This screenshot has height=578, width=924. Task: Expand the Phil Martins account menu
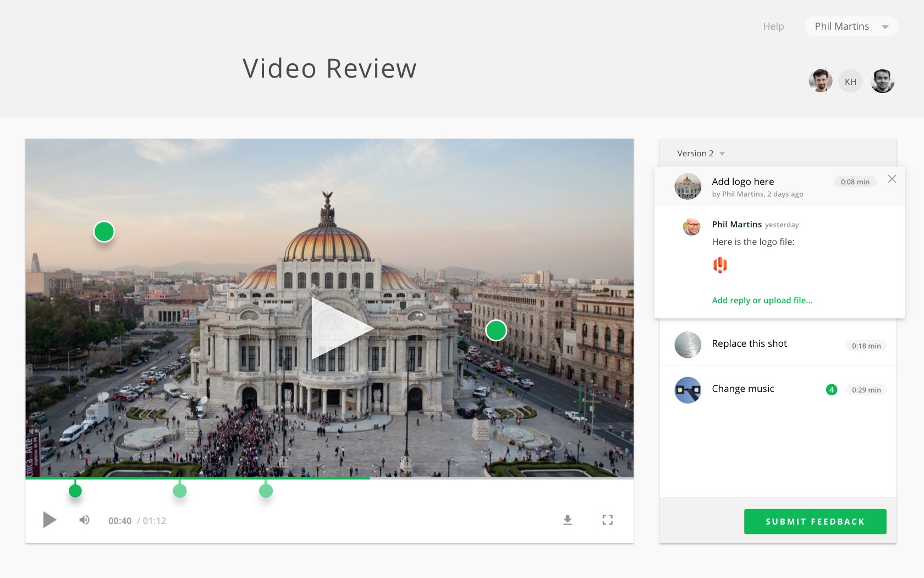pyautogui.click(x=851, y=26)
